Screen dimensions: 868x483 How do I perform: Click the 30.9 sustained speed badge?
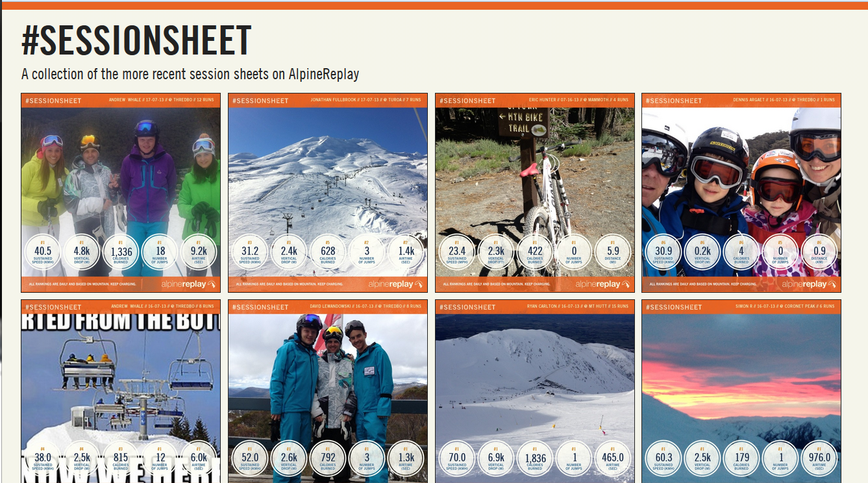pyautogui.click(x=663, y=252)
